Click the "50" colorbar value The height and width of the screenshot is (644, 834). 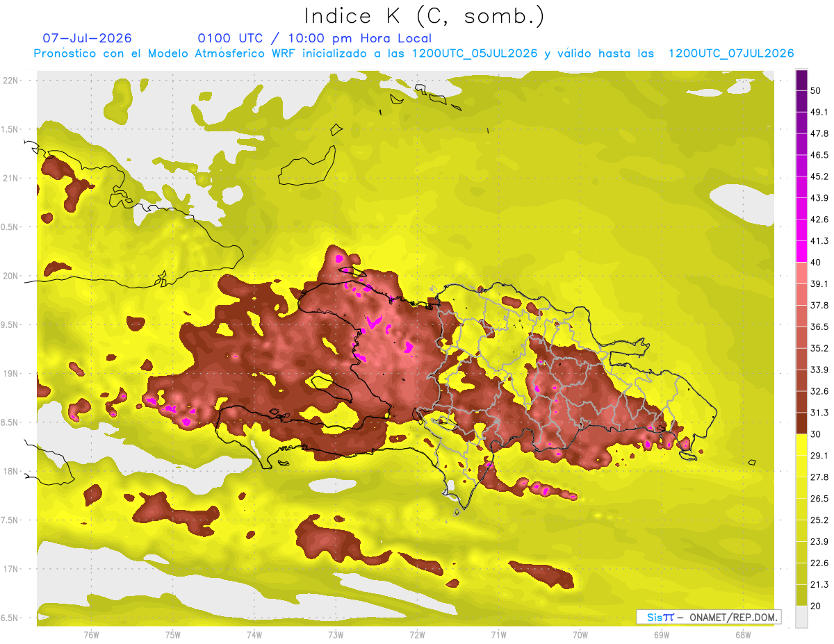pyautogui.click(x=815, y=90)
